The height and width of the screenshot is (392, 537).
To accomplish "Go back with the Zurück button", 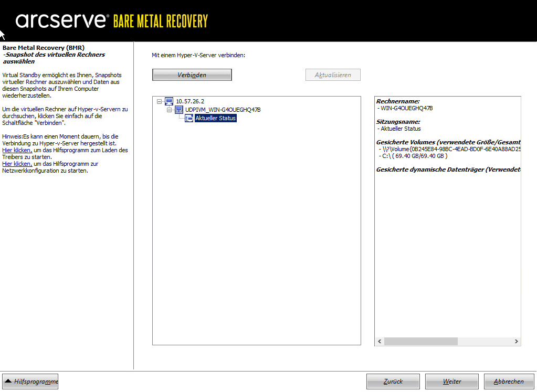I will [x=393, y=382].
